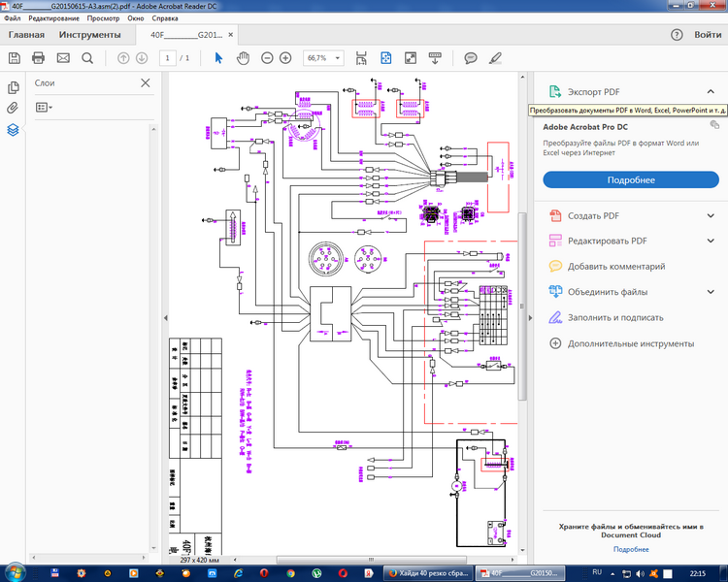This screenshot has width=728, height=582.
Task: Open the zoom level 66,7% dropdown
Action: click(x=324, y=58)
